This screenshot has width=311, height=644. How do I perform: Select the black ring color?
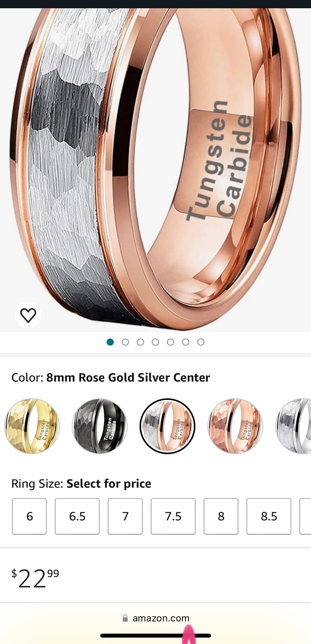pos(100,426)
